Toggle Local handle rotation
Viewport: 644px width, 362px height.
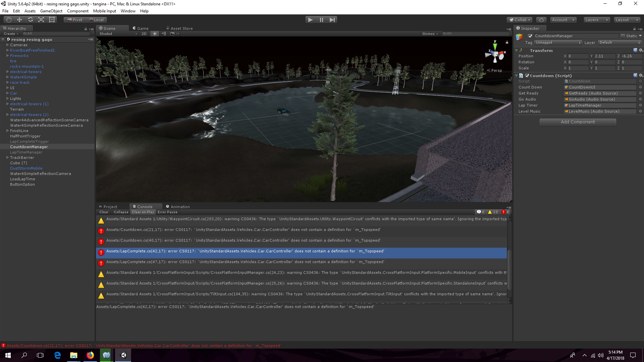point(96,20)
